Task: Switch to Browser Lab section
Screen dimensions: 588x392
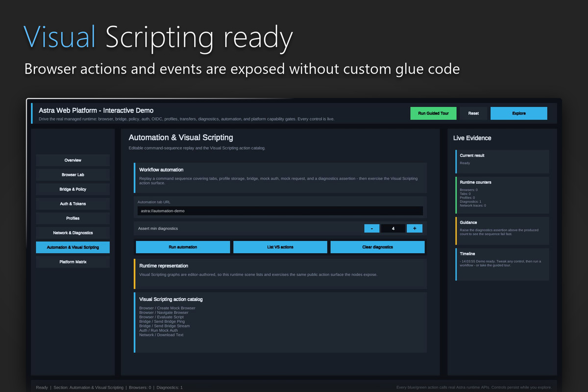Action: (x=73, y=175)
